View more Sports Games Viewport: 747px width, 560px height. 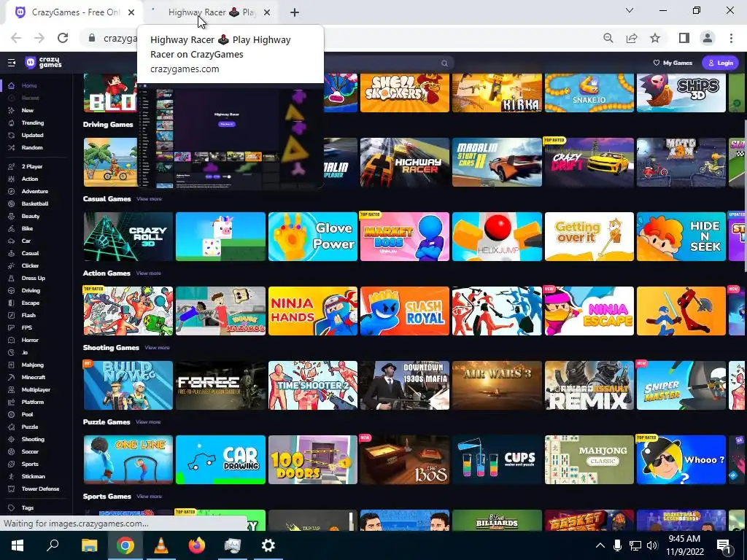(x=149, y=496)
